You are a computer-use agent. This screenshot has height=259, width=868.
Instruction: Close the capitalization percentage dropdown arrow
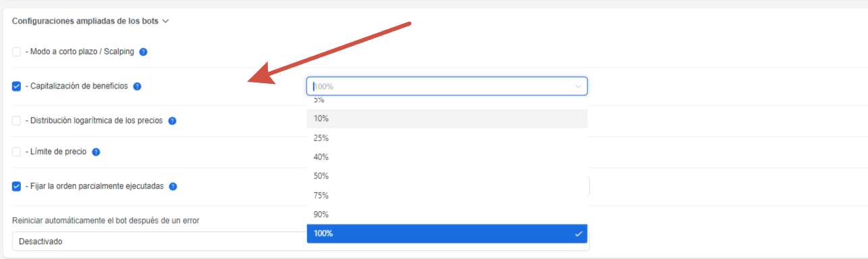[578, 87]
